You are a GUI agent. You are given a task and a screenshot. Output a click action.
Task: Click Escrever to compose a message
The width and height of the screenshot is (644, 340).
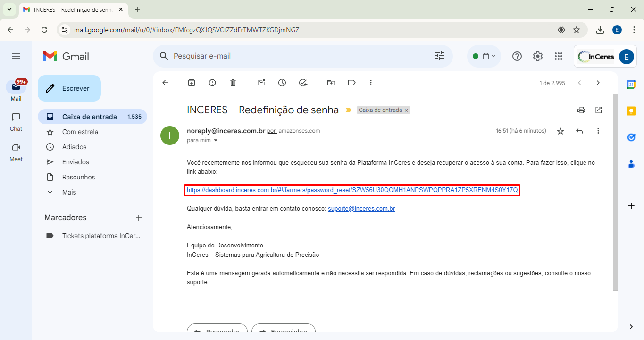coord(69,88)
